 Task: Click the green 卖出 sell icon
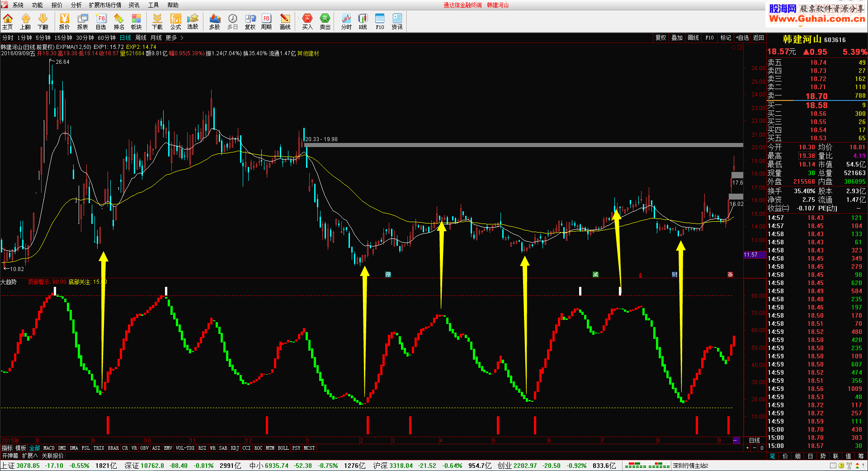325,21
